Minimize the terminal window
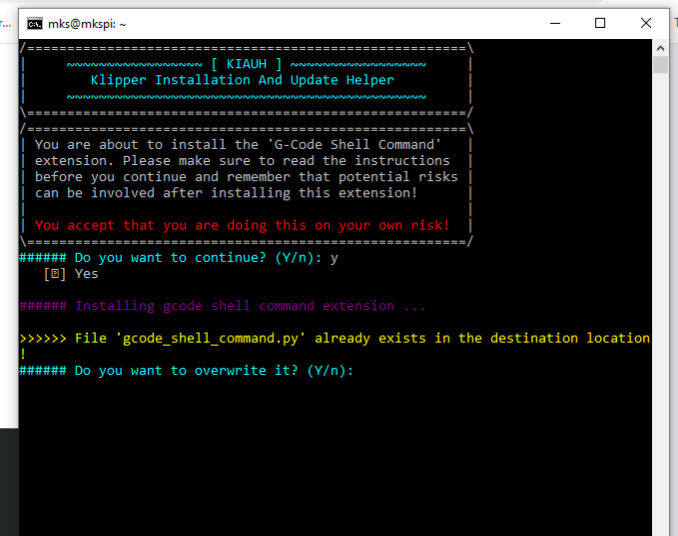This screenshot has height=536, width=678. pos(555,23)
